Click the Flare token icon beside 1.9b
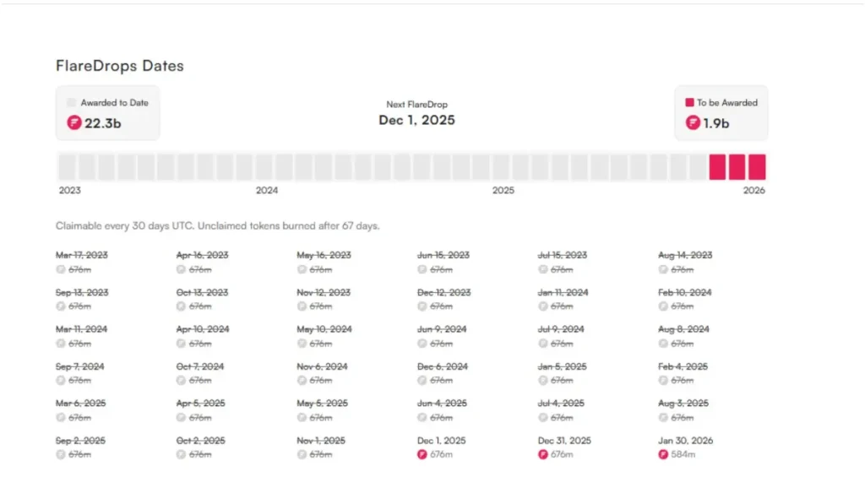This screenshot has height=504, width=865. (694, 123)
